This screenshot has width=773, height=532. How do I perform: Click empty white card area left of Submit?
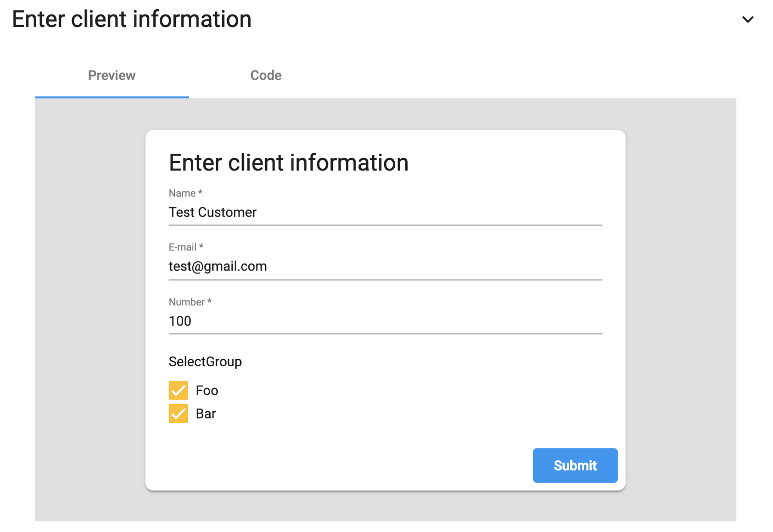[x=338, y=465]
